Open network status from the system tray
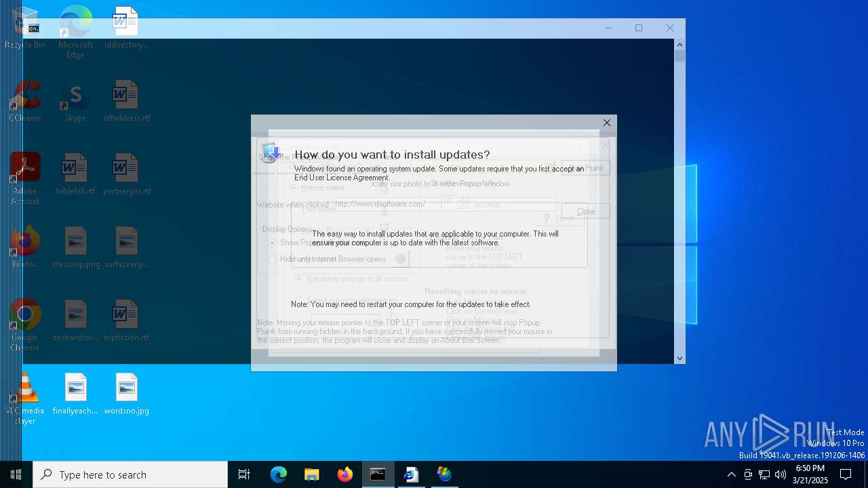 pos(764,474)
